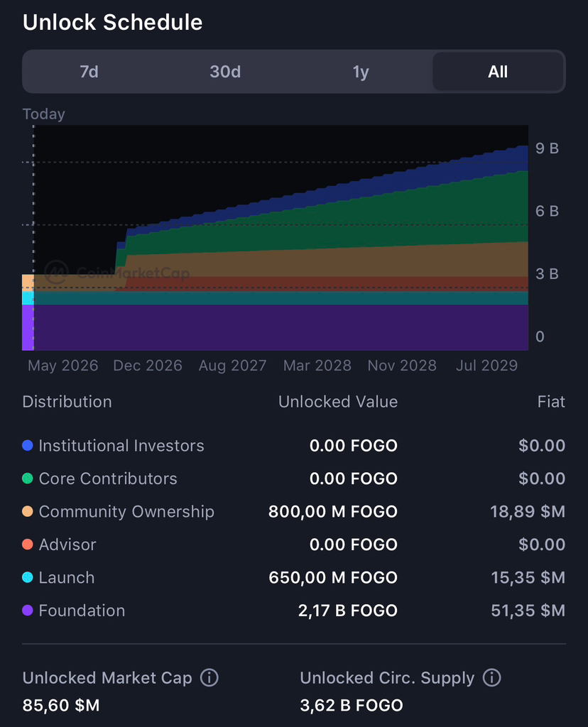Viewport: 588px width, 727px height.
Task: Switch to the 30d time range tab
Action: [225, 72]
